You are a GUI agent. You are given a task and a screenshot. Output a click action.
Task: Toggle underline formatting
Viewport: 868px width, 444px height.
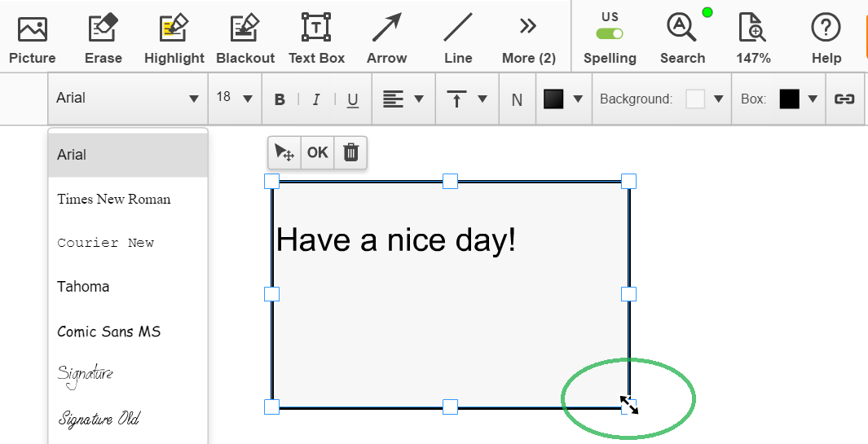[x=353, y=99]
